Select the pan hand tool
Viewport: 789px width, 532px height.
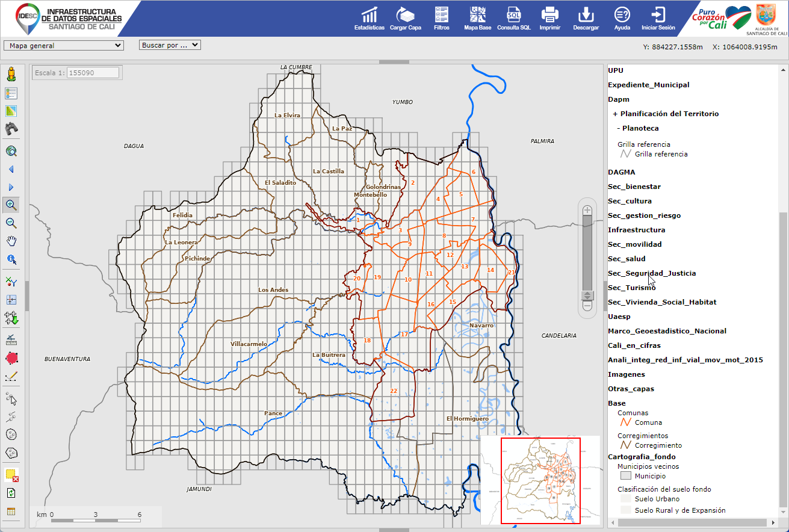[11, 241]
